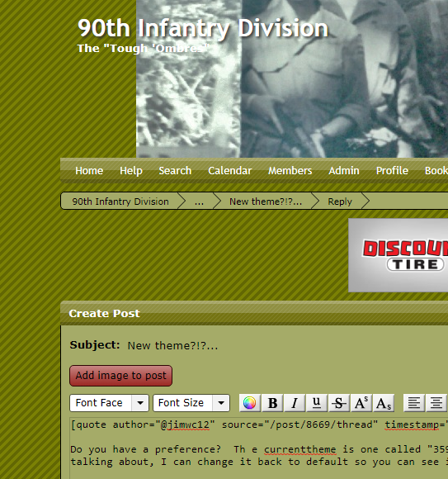Open the Members page
448x479 pixels.
click(x=290, y=170)
